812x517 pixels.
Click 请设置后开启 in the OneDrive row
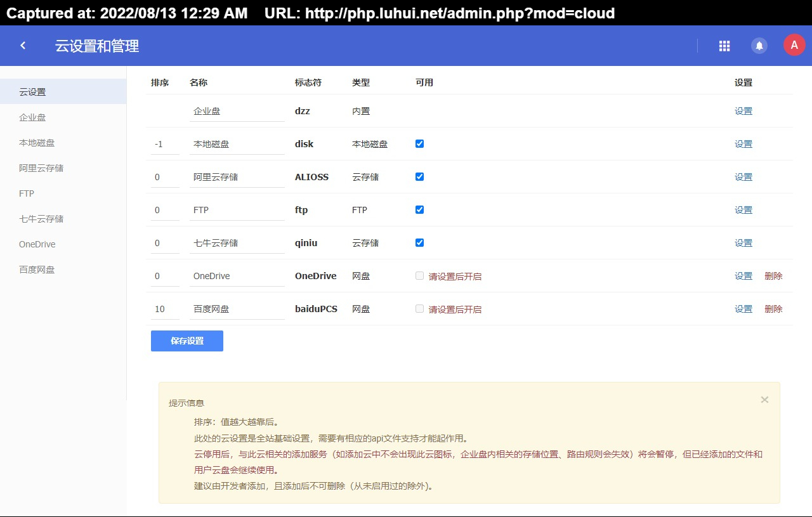(455, 277)
